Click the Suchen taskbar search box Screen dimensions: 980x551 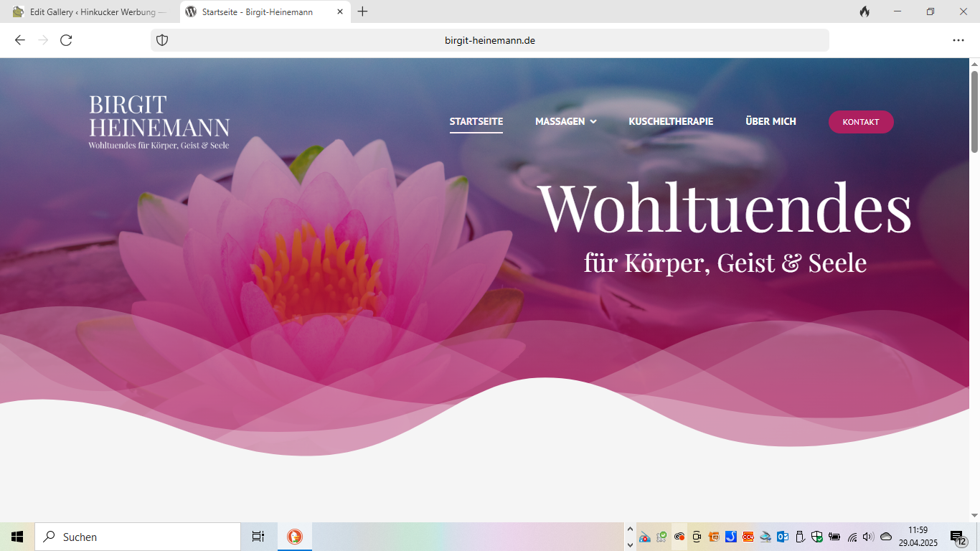(x=138, y=537)
